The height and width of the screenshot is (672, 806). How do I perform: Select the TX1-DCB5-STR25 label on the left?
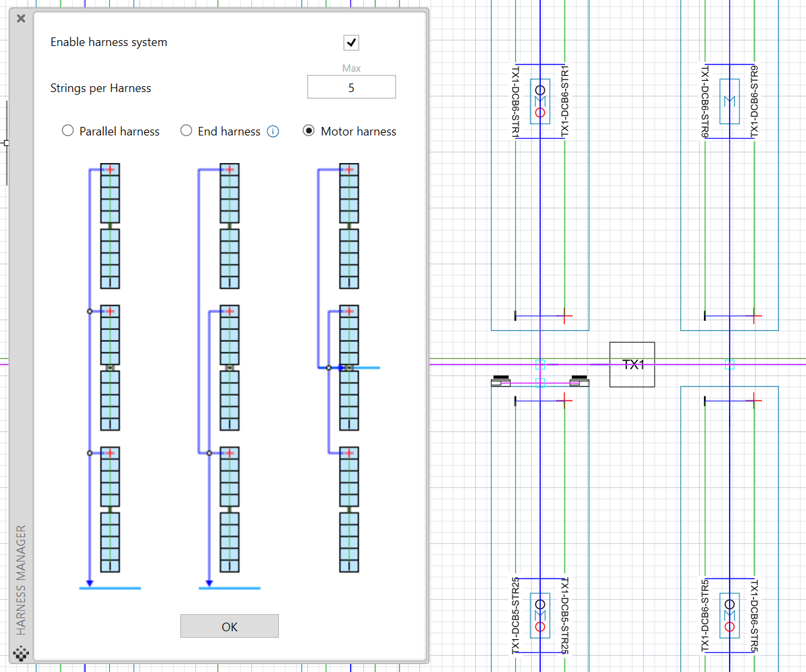pyautogui.click(x=516, y=615)
